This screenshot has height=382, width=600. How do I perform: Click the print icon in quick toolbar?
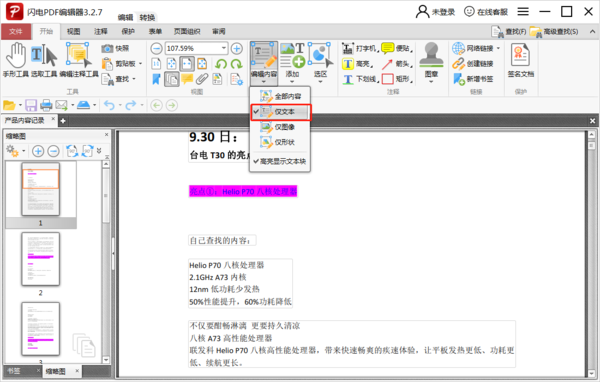click(x=46, y=105)
